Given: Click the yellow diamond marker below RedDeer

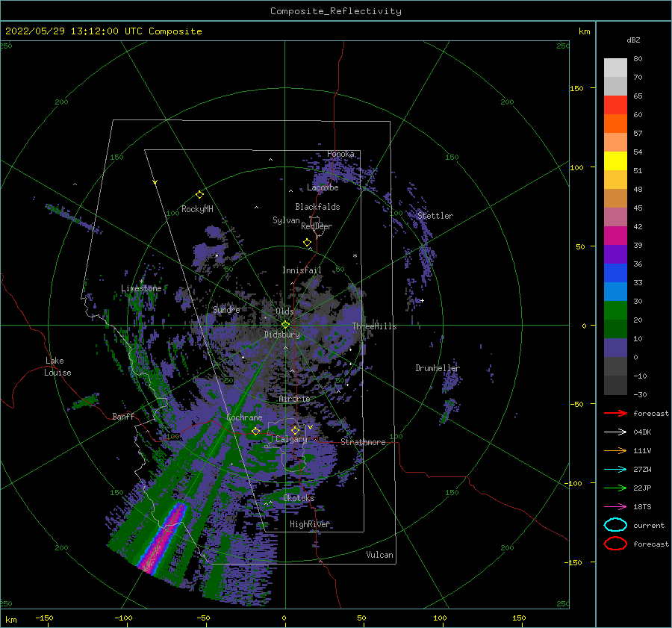Looking at the screenshot, I should tap(308, 243).
